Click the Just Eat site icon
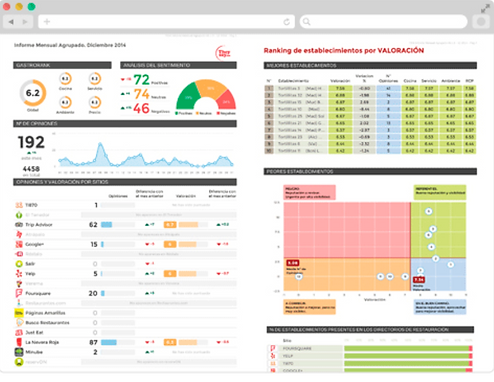 (19, 332)
